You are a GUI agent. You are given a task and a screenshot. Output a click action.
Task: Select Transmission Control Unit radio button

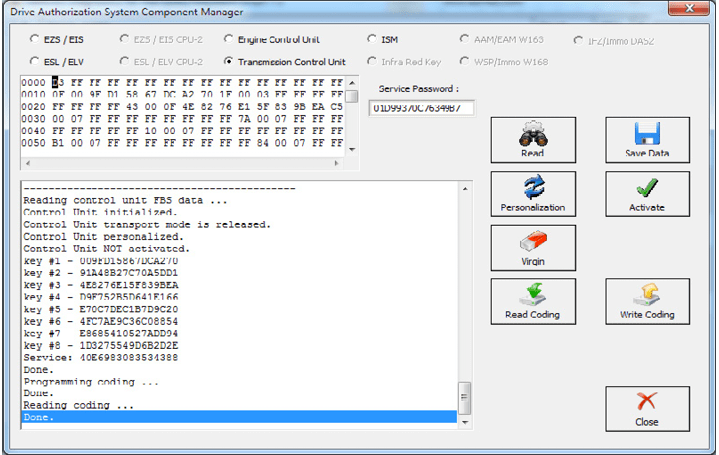(x=229, y=62)
